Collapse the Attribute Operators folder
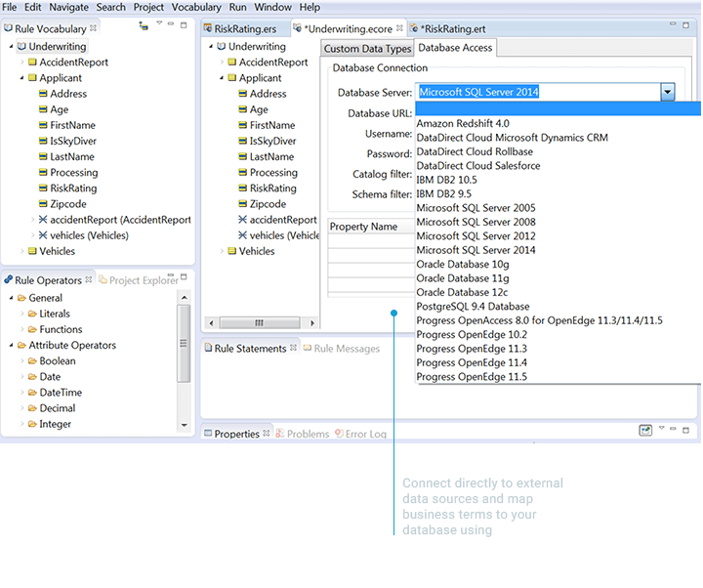Image resolution: width=703 pixels, height=588 pixels. point(11,345)
